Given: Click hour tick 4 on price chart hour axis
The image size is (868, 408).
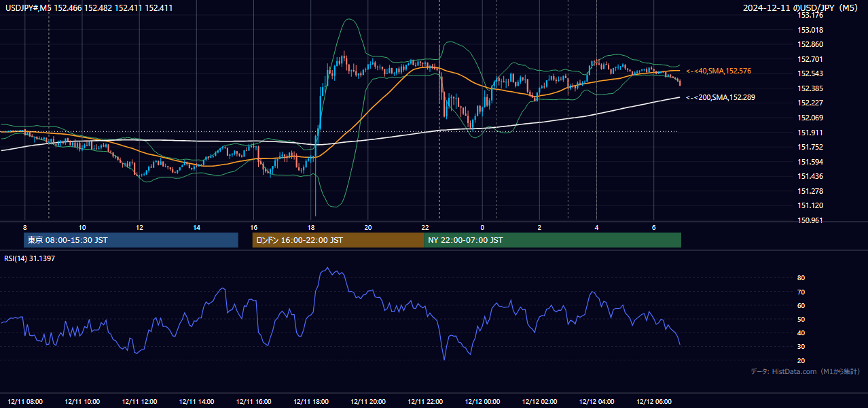Looking at the screenshot, I should tap(596, 227).
